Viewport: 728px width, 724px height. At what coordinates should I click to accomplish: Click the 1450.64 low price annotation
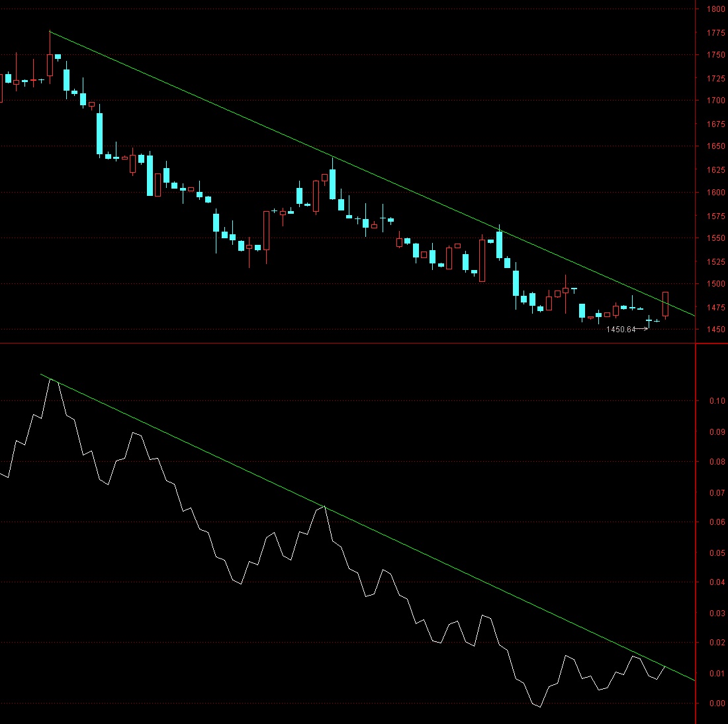(621, 330)
